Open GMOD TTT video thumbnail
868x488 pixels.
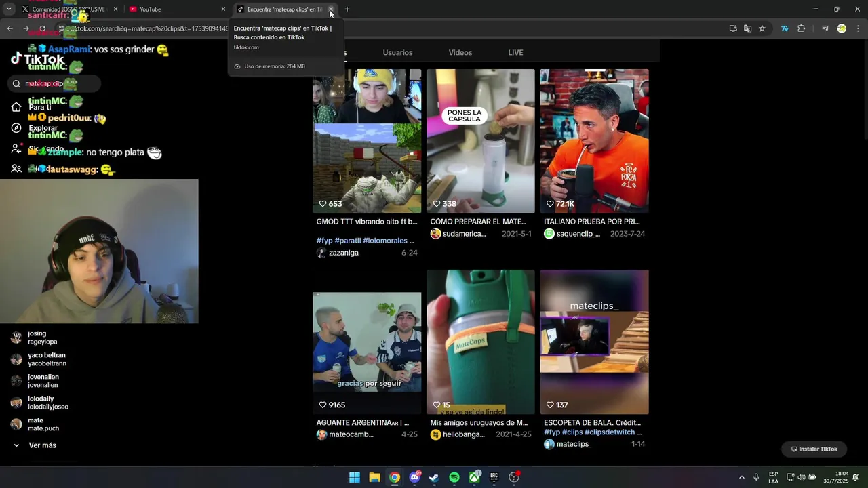(367, 141)
